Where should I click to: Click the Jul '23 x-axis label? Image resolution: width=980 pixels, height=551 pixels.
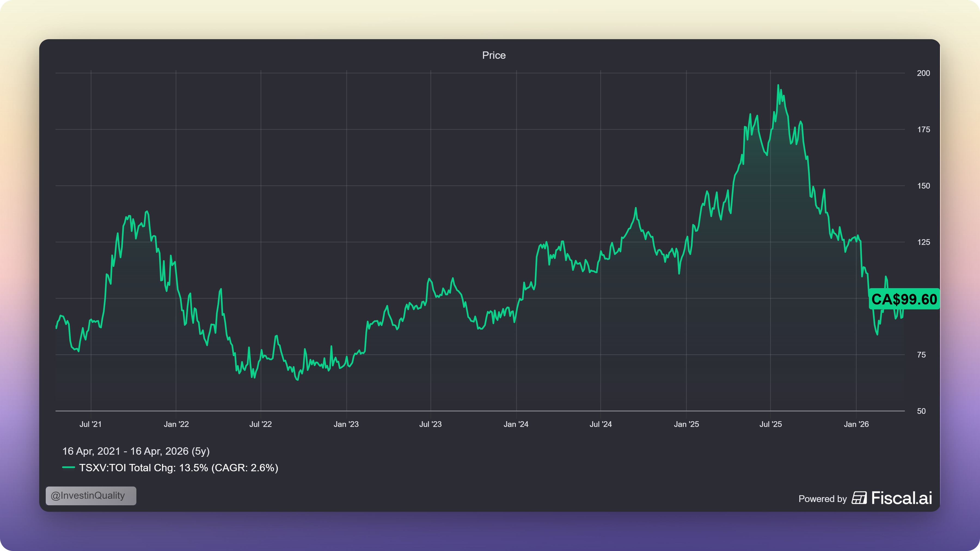pos(430,424)
